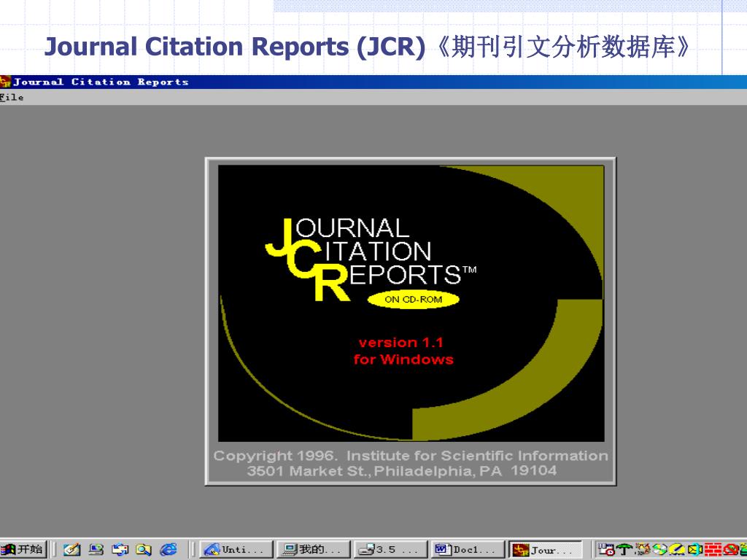Switch to the 3.5 ... taskbar window
Image resolution: width=747 pixels, height=560 pixels.
[391, 550]
